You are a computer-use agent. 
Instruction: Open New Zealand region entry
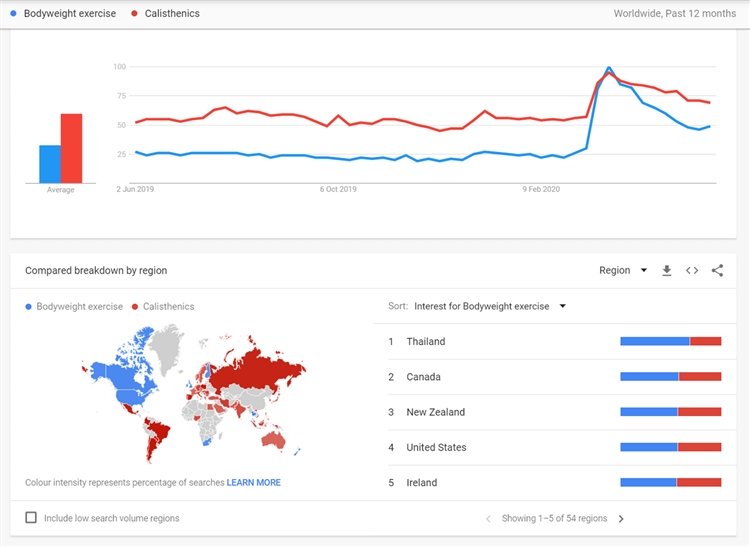point(435,412)
